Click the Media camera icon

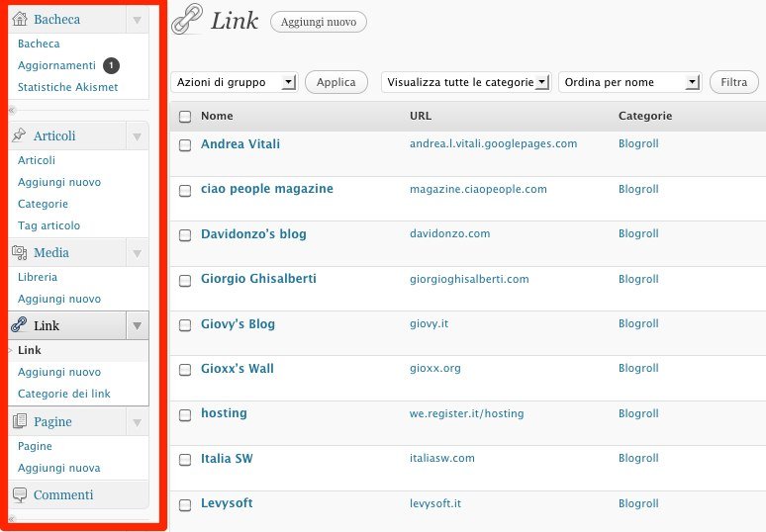coord(19,252)
